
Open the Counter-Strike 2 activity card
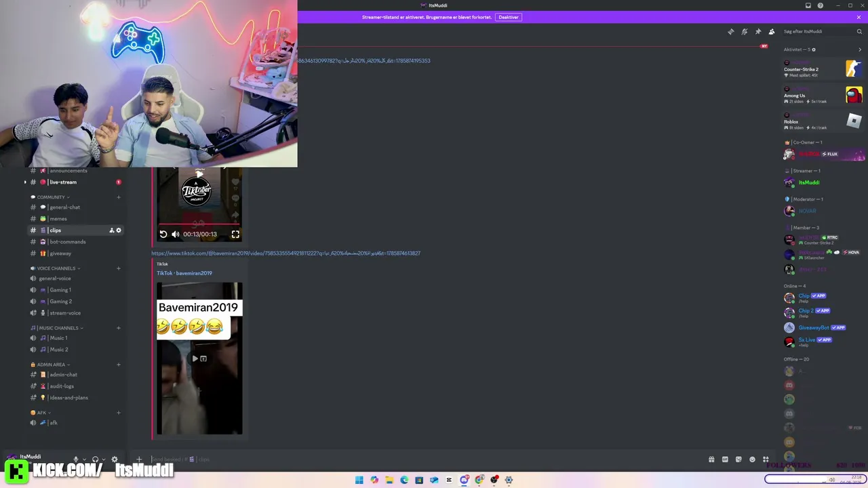click(x=823, y=69)
